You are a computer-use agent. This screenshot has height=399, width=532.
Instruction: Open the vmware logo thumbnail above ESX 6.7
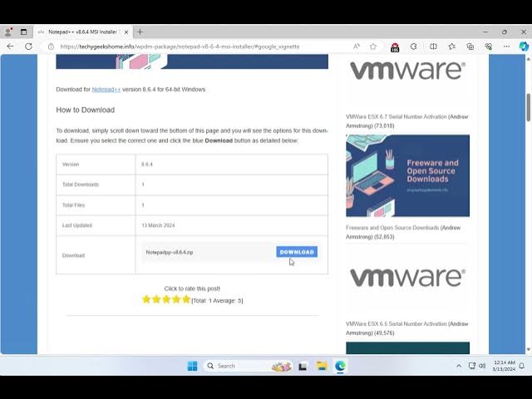click(408, 70)
